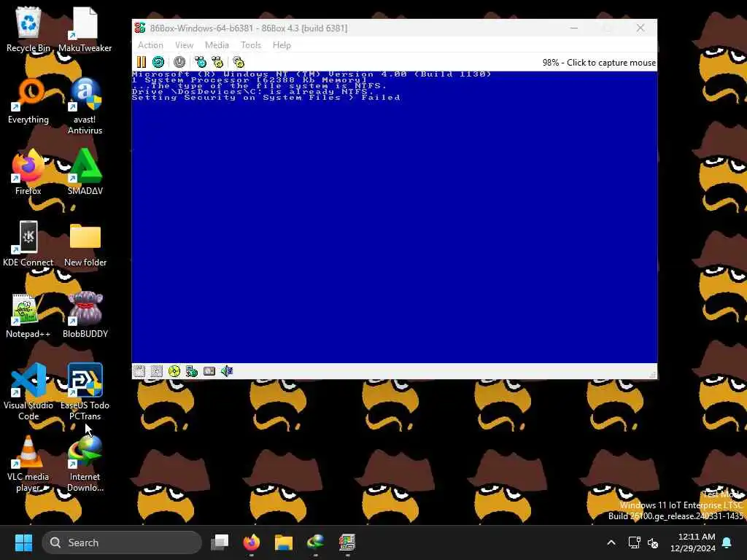The width and height of the screenshot is (747, 560).
Task: Select the MakuTweaker desktop shortcut
Action: pyautogui.click(x=85, y=29)
